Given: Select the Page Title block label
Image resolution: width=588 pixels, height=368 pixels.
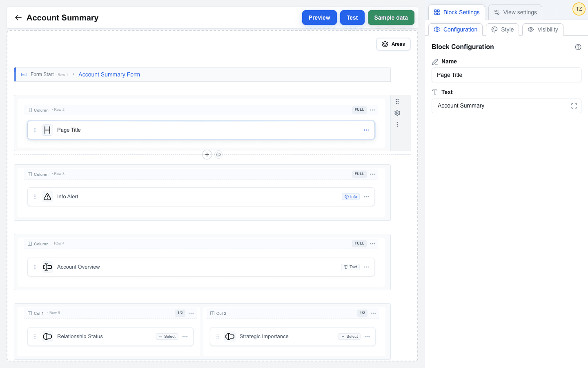Looking at the screenshot, I should coord(69,130).
